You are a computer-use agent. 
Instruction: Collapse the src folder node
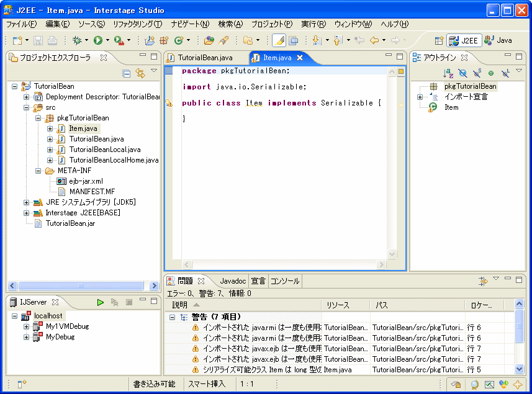27,107
